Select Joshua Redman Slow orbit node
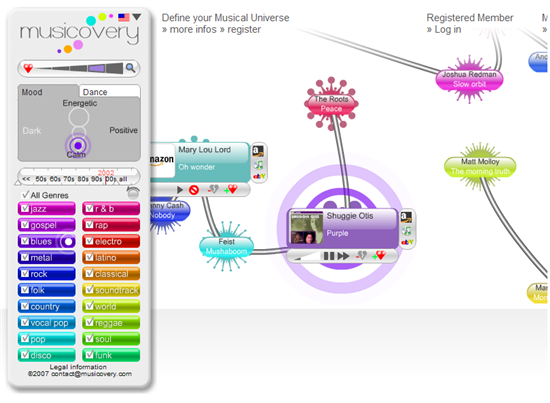 pos(469,79)
